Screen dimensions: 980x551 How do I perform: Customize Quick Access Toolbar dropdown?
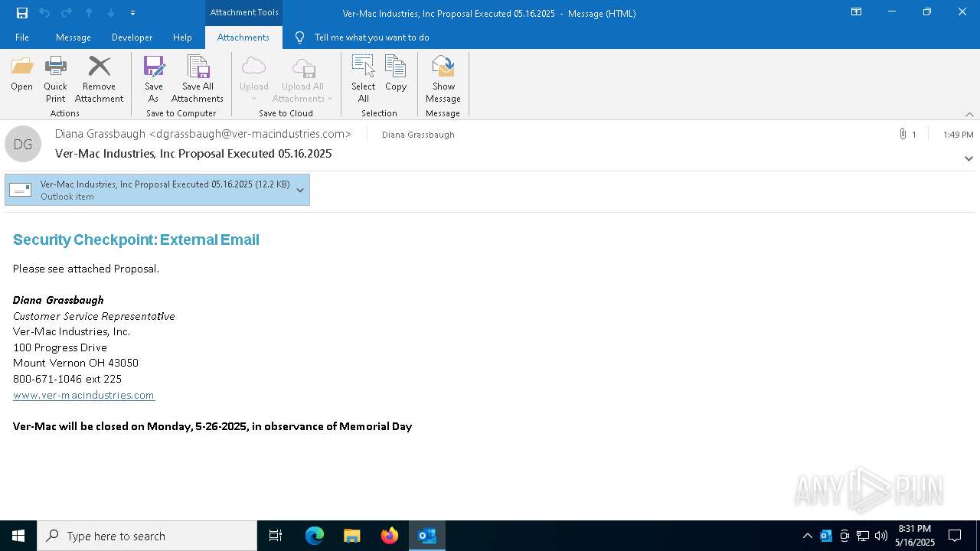point(132,13)
